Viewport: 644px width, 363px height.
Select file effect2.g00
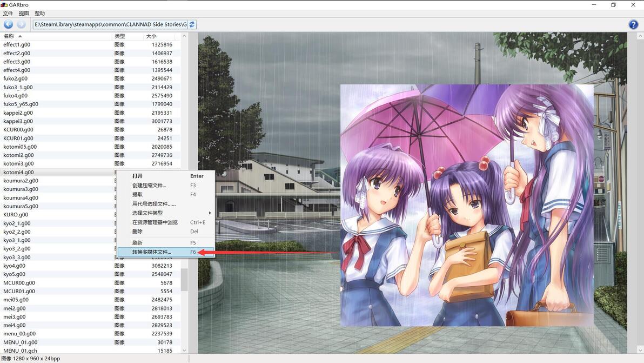[x=17, y=53]
